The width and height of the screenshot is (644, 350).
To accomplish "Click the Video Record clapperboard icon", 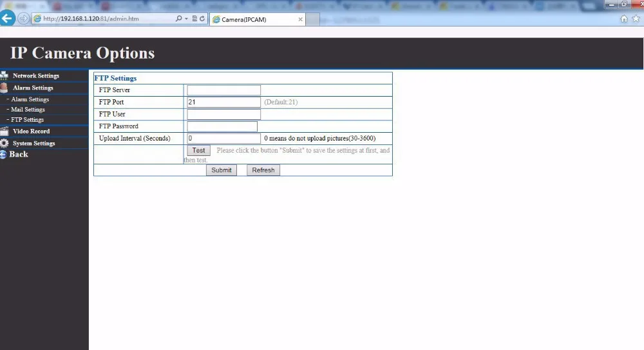I will point(4,131).
